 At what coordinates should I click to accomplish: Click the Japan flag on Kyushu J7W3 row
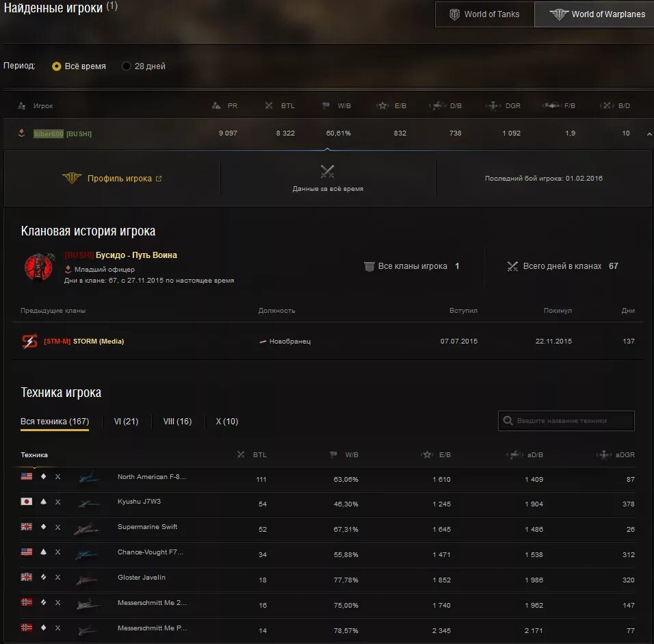tap(27, 501)
